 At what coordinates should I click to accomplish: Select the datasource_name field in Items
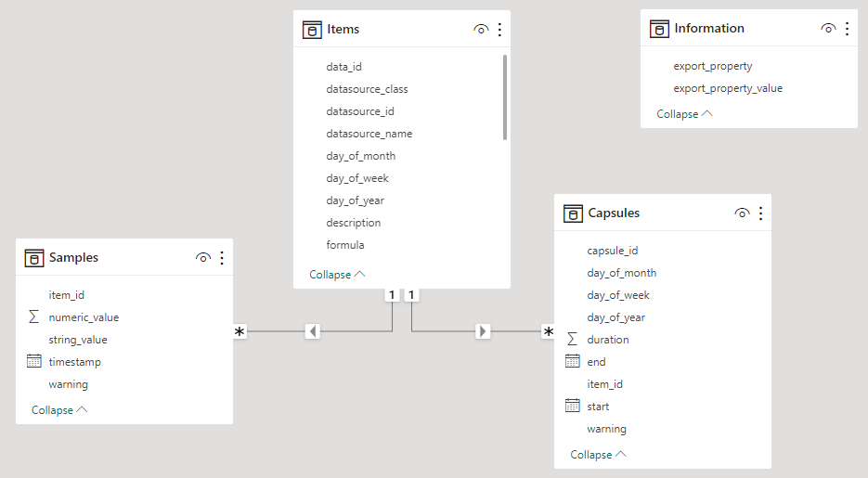(x=369, y=134)
